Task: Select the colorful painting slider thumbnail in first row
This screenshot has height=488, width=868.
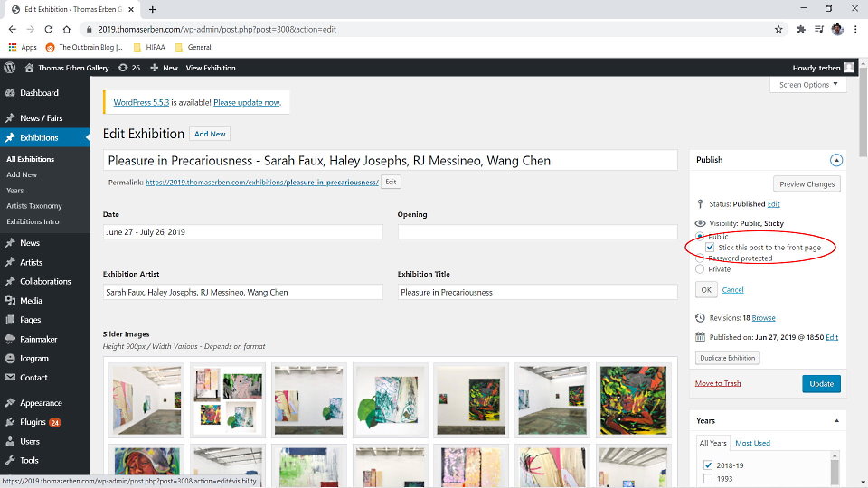Action: click(x=633, y=400)
